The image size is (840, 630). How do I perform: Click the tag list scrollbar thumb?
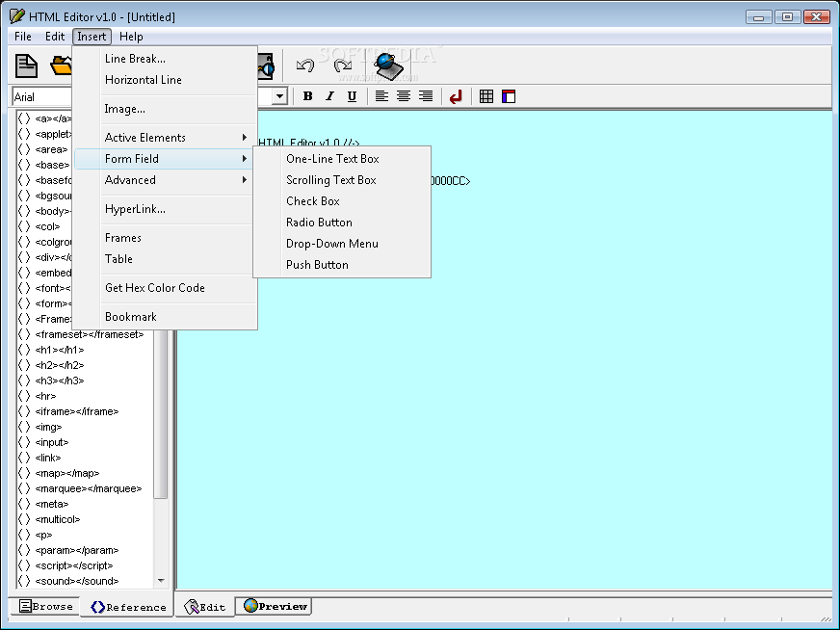(x=160, y=412)
